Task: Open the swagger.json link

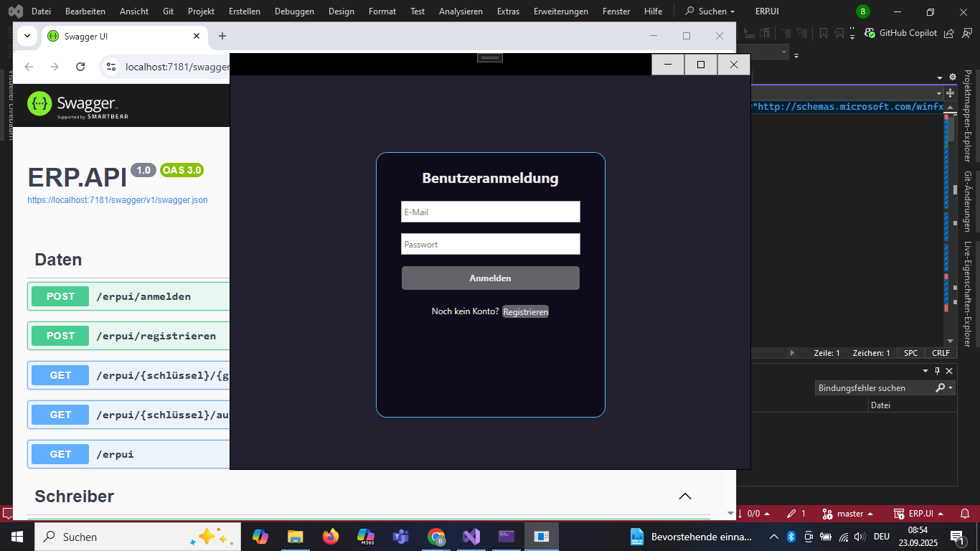Action: click(117, 200)
